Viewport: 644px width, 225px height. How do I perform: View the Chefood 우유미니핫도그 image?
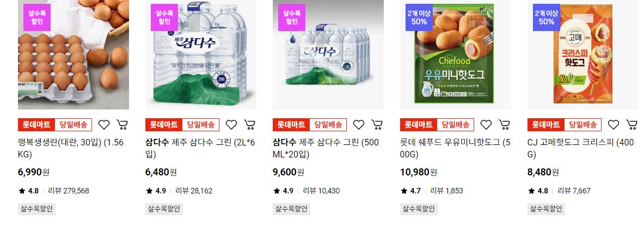pyautogui.click(x=456, y=54)
